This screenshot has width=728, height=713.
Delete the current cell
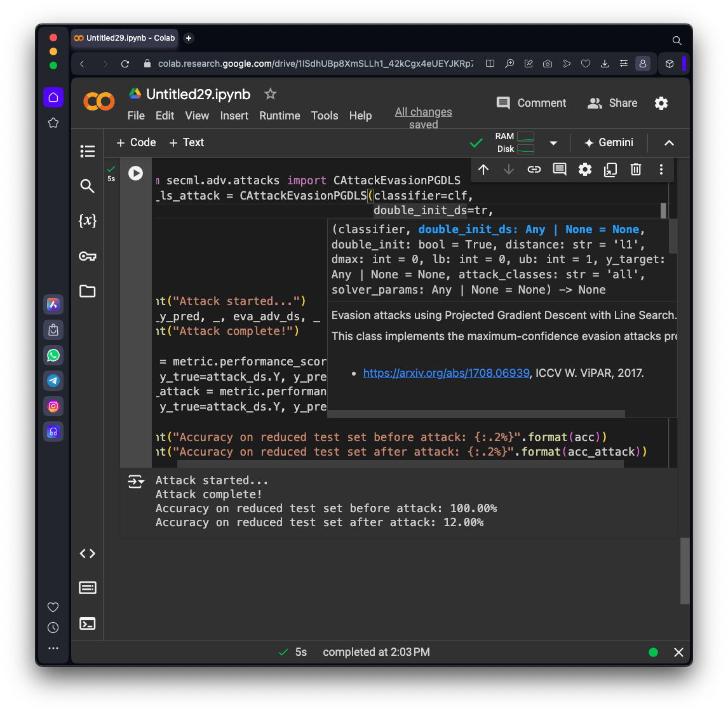pyautogui.click(x=635, y=169)
